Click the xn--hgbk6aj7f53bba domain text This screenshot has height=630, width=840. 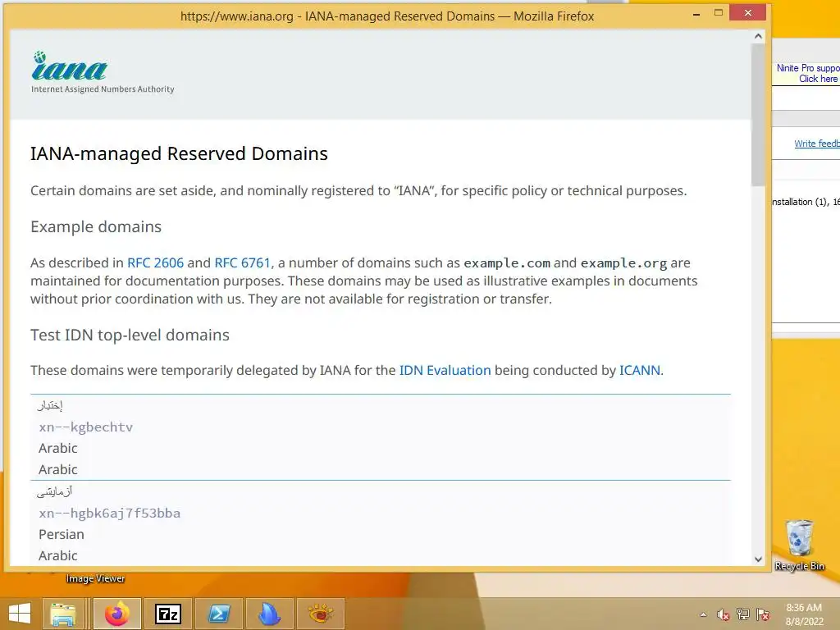[x=109, y=514]
